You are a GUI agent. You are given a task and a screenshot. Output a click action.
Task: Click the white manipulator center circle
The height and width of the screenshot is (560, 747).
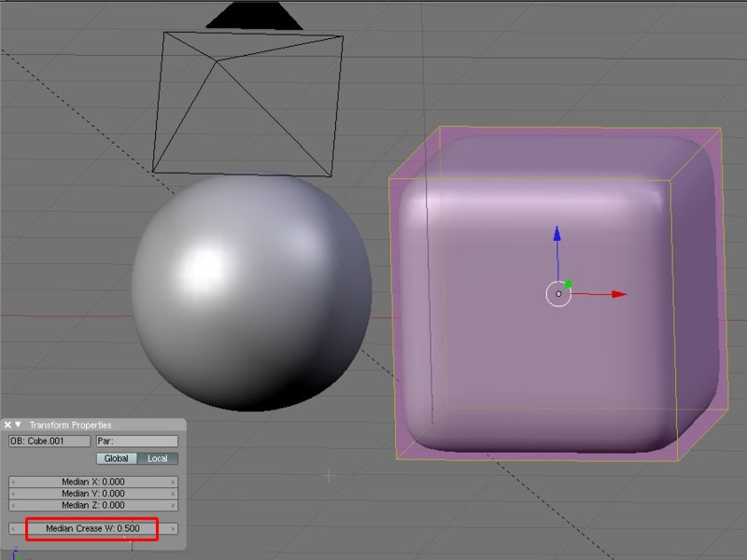[558, 294]
